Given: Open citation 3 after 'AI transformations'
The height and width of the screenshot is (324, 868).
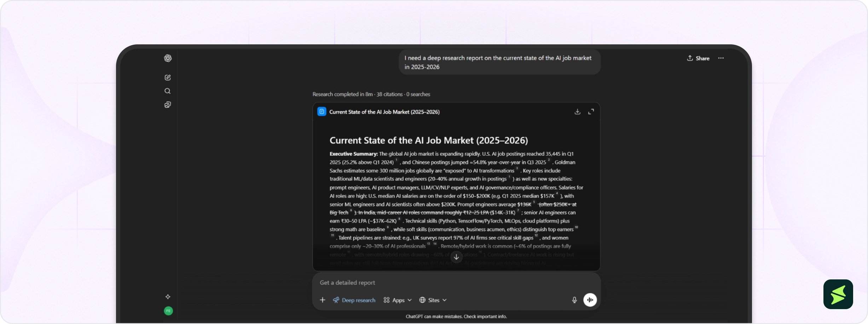Looking at the screenshot, I should click(x=517, y=169).
